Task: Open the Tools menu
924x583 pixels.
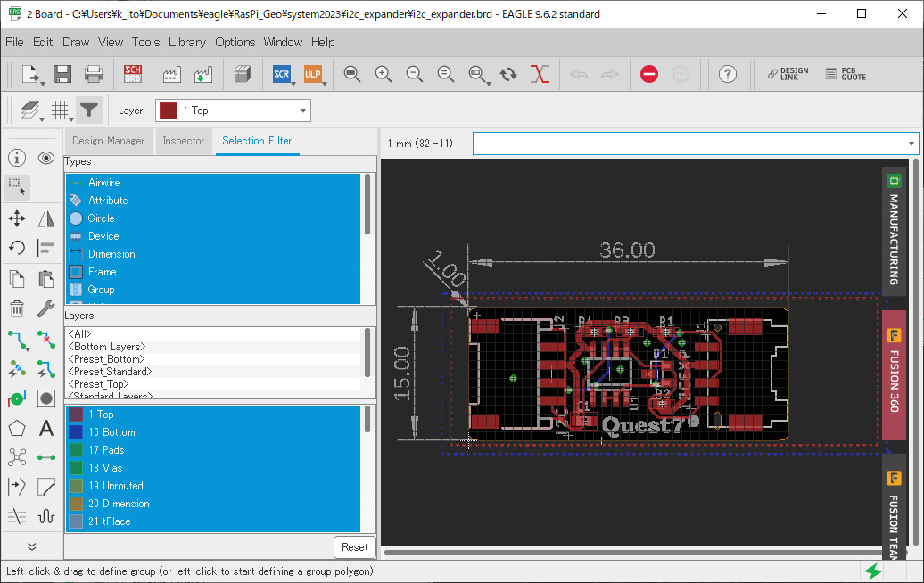Action: [x=145, y=43]
